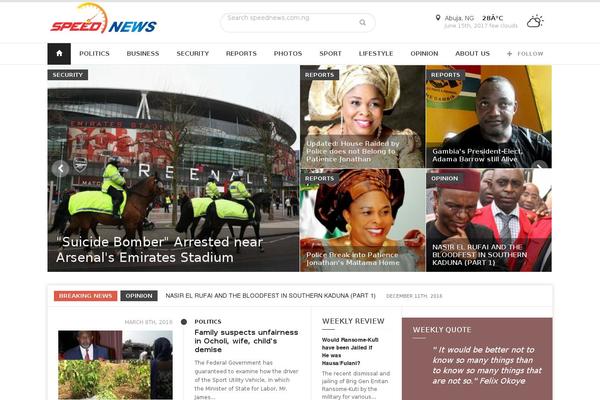Go to next slide with right arrow
600x400 pixels.
point(540,167)
